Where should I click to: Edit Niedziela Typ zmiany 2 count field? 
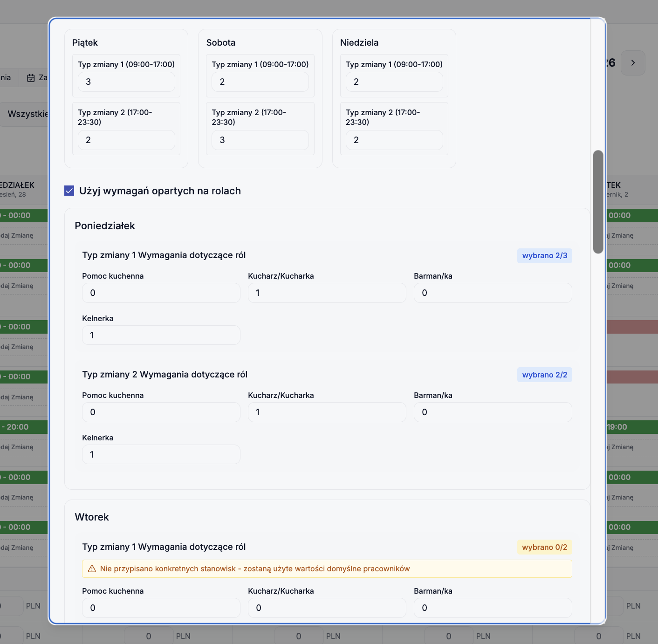[394, 140]
